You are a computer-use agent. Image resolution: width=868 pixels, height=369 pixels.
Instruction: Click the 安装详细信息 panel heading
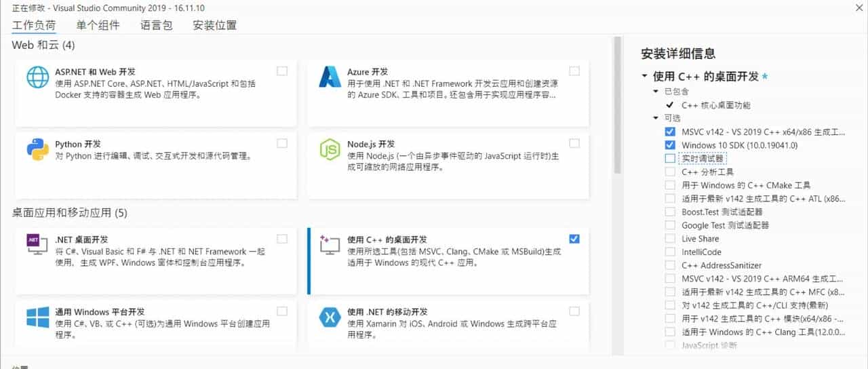click(x=678, y=54)
